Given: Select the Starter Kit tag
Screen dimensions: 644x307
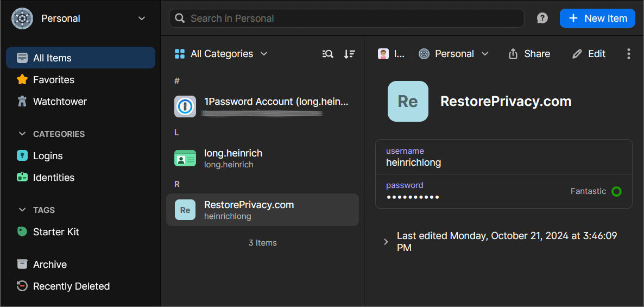Looking at the screenshot, I should pos(80,232).
